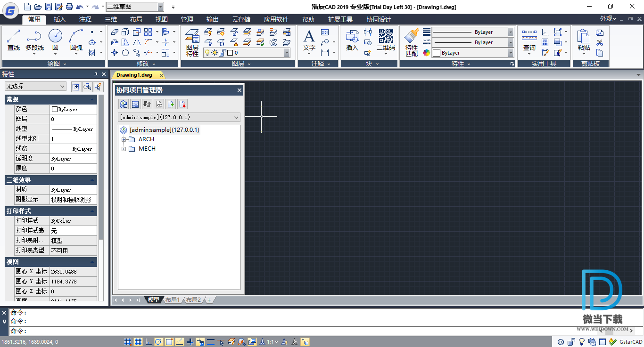Screen dimensions: 644x347
Task: Click the 插入 block insert icon
Action: point(352,40)
